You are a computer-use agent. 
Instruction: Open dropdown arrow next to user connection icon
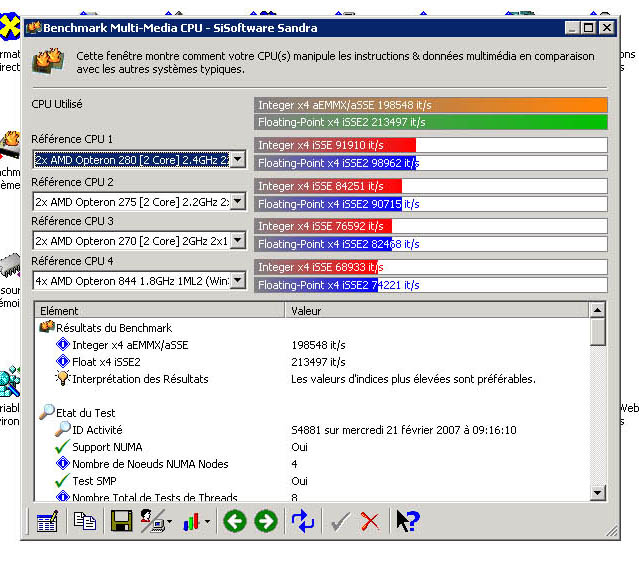[x=170, y=522]
